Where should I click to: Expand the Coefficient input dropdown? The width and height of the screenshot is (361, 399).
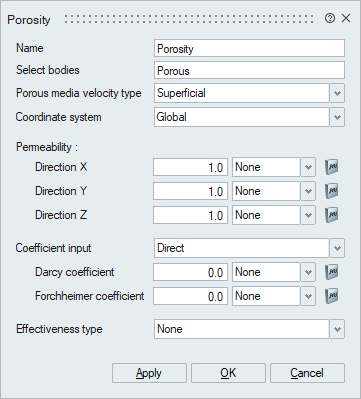337,248
